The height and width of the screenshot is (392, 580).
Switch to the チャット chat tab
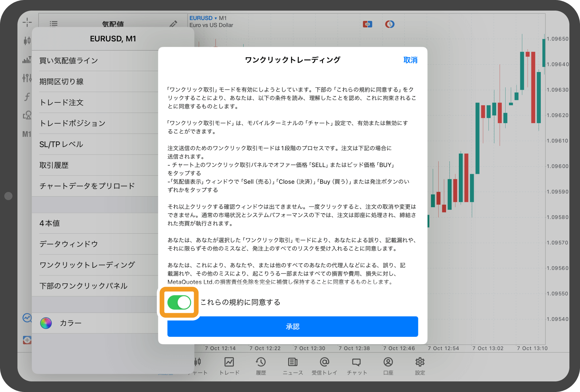[x=357, y=366]
